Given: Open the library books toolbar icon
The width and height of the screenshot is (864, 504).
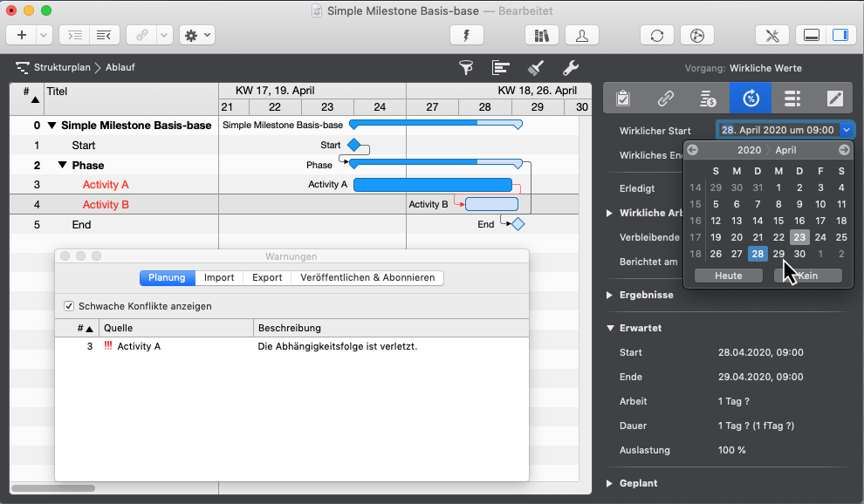Looking at the screenshot, I should point(541,36).
